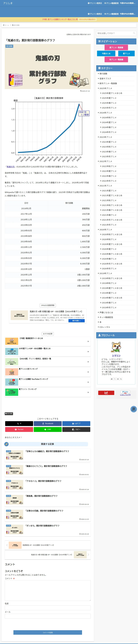The image size is (138, 644).
Task: Open the 五等分の花嫁 related article thumbnail
Action: point(15,514)
